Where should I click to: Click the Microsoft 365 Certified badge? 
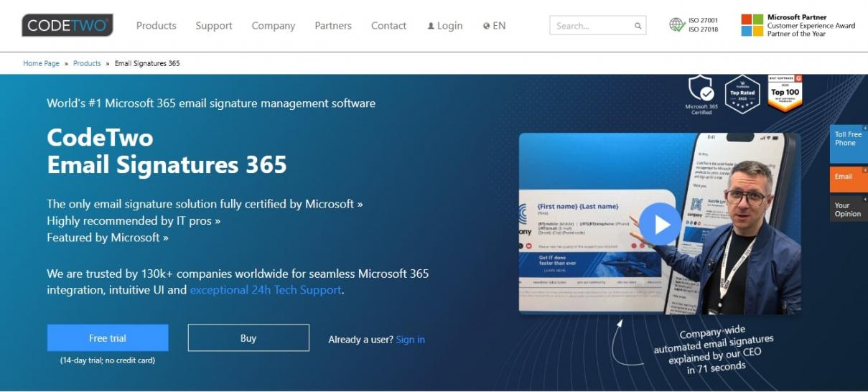click(701, 95)
